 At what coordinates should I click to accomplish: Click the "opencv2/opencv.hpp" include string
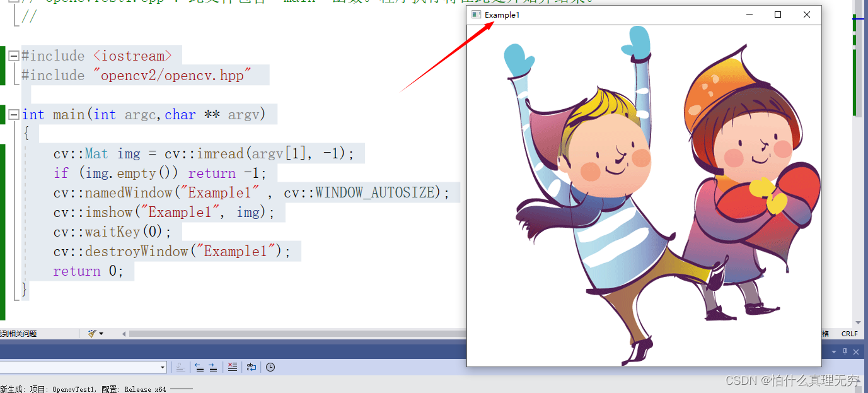[171, 76]
